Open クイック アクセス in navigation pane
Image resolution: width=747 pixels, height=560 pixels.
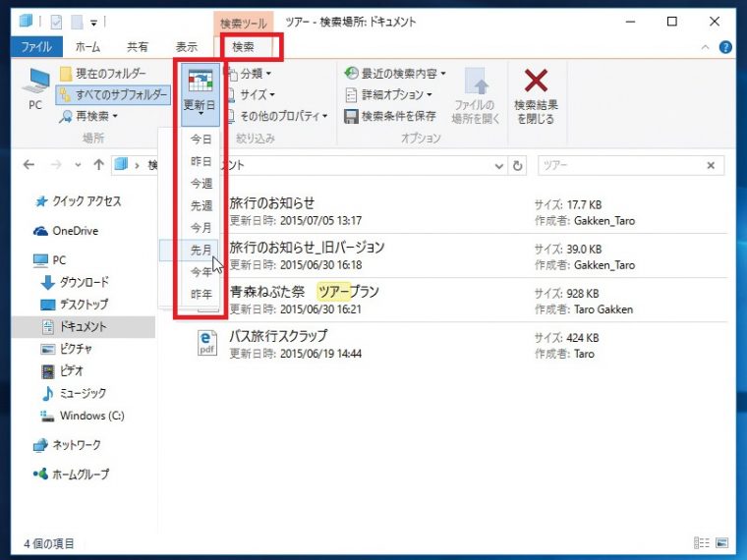point(78,201)
